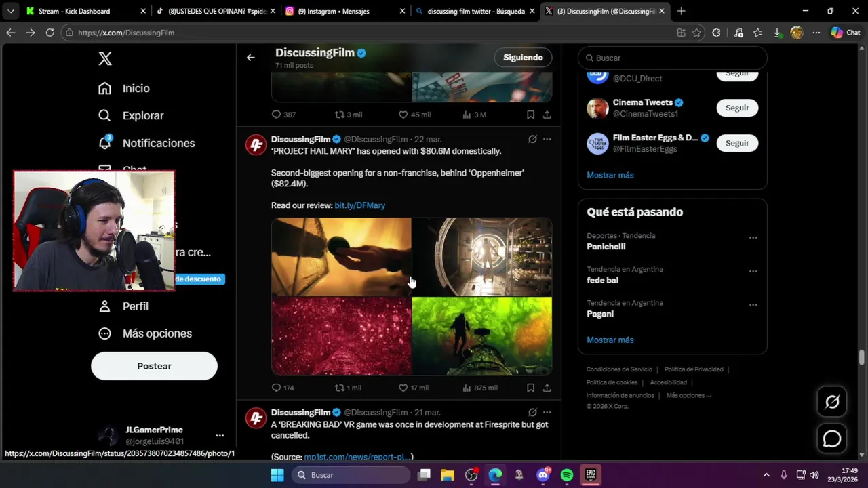
Task: Open the top-right spaceship corridor photo
Action: 482,257
